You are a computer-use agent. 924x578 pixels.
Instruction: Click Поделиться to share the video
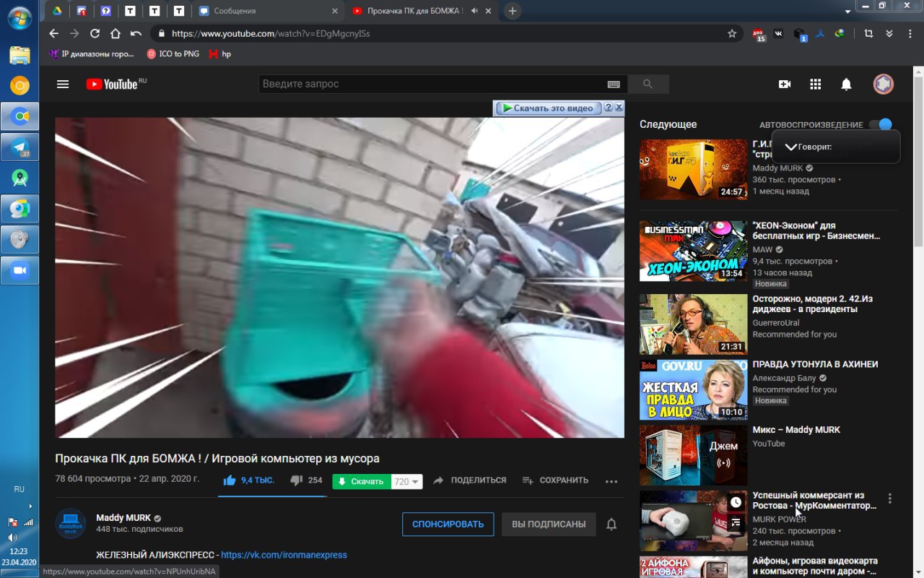(470, 480)
